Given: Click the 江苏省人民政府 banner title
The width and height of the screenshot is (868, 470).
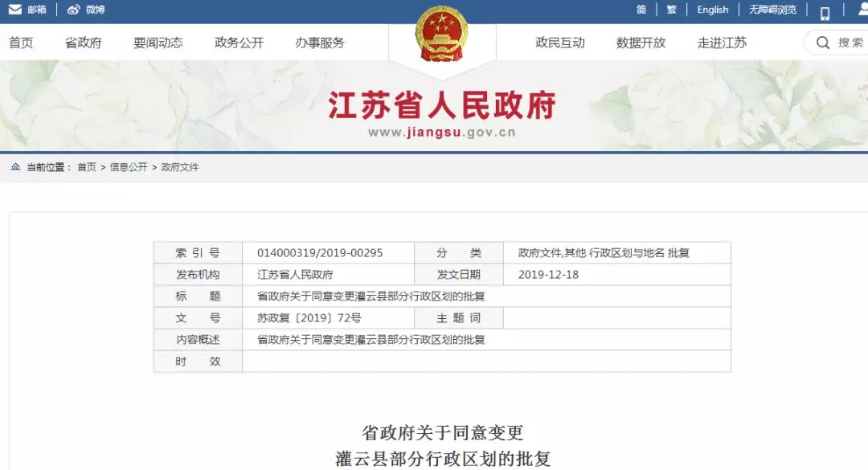Looking at the screenshot, I should tap(442, 105).
